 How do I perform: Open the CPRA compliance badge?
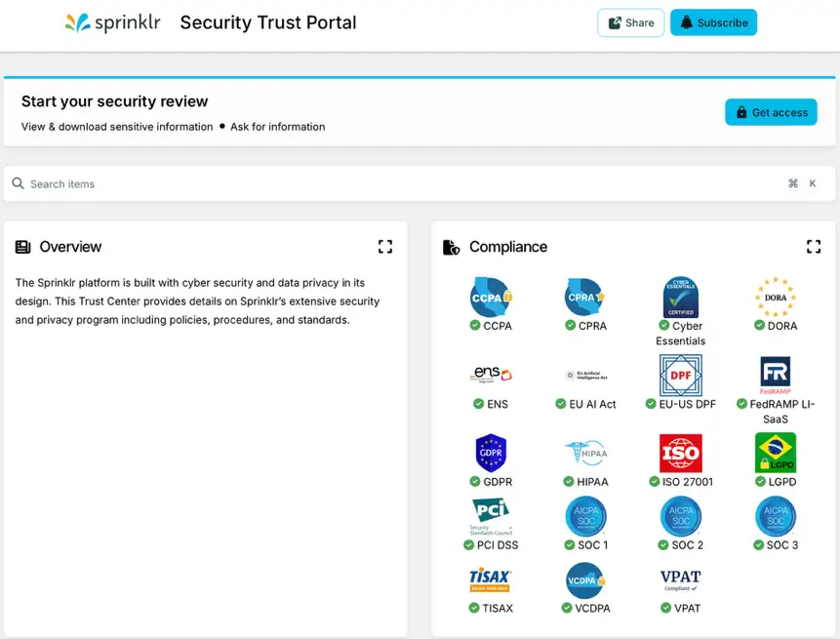point(585,297)
